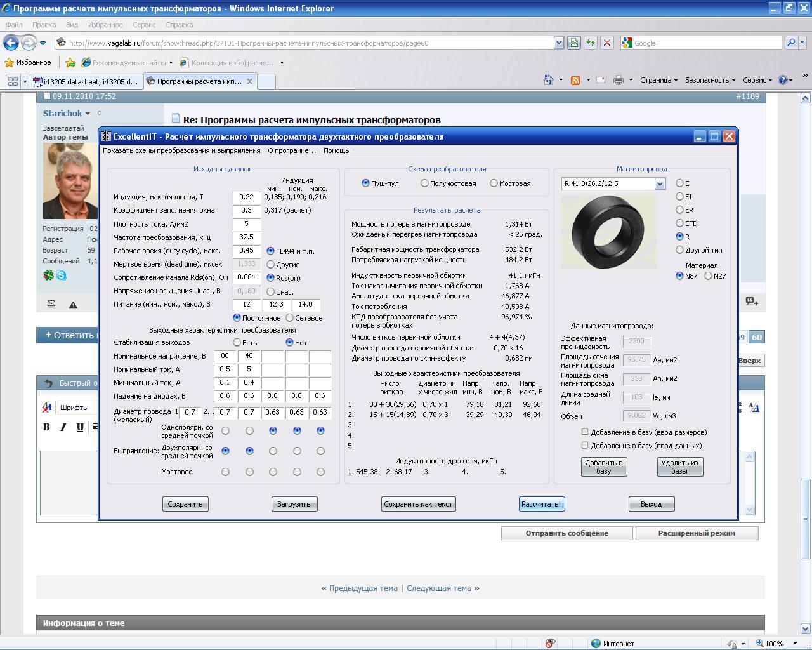Click the Частота преобразования input field
The width and height of the screenshot is (812, 650).
point(246,237)
